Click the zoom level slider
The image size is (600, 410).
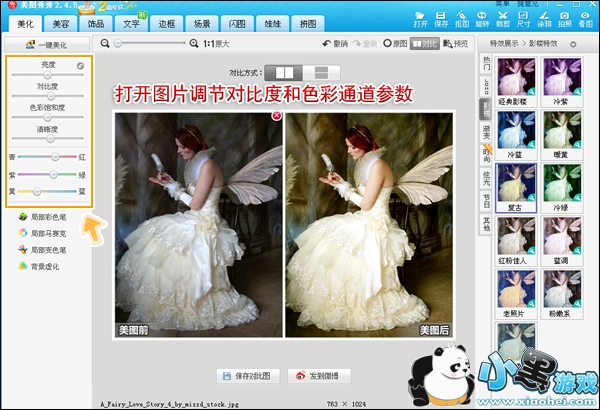(151, 43)
